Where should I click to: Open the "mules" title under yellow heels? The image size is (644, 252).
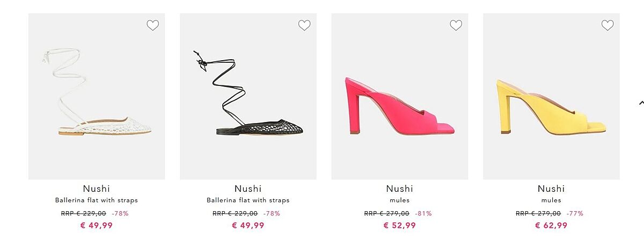pos(551,200)
